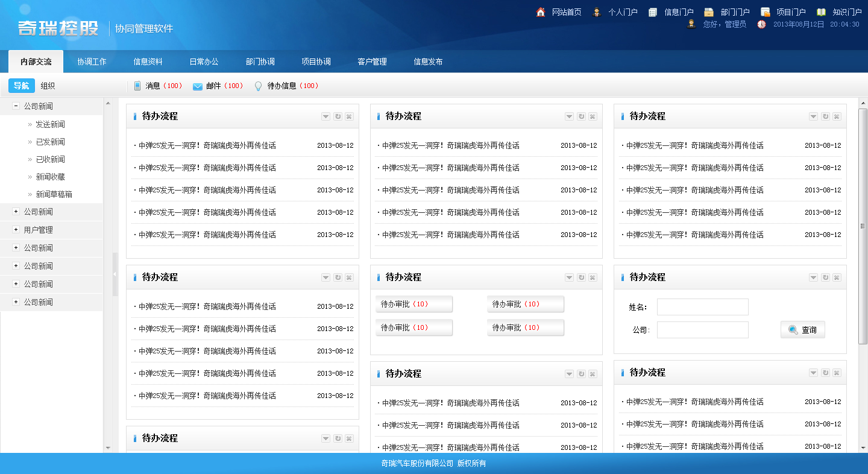Focus the 公司 input field
Image resolution: width=868 pixels, height=474 pixels.
click(x=702, y=330)
